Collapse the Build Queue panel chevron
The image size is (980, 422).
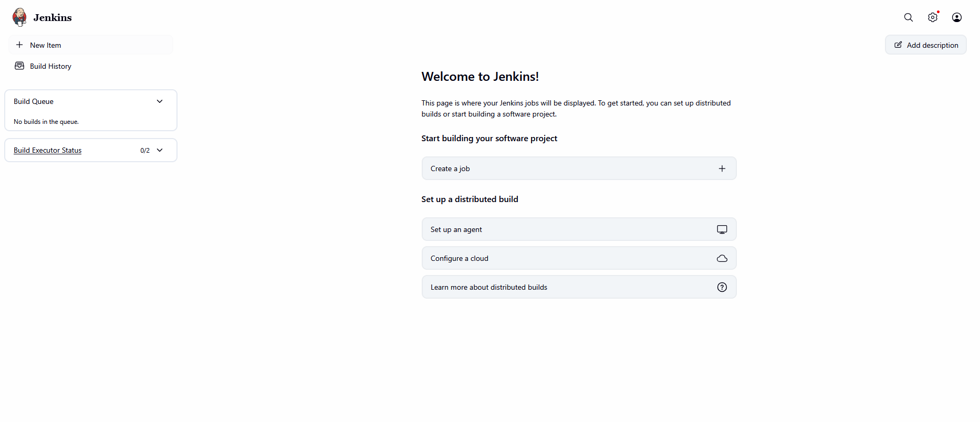160,101
